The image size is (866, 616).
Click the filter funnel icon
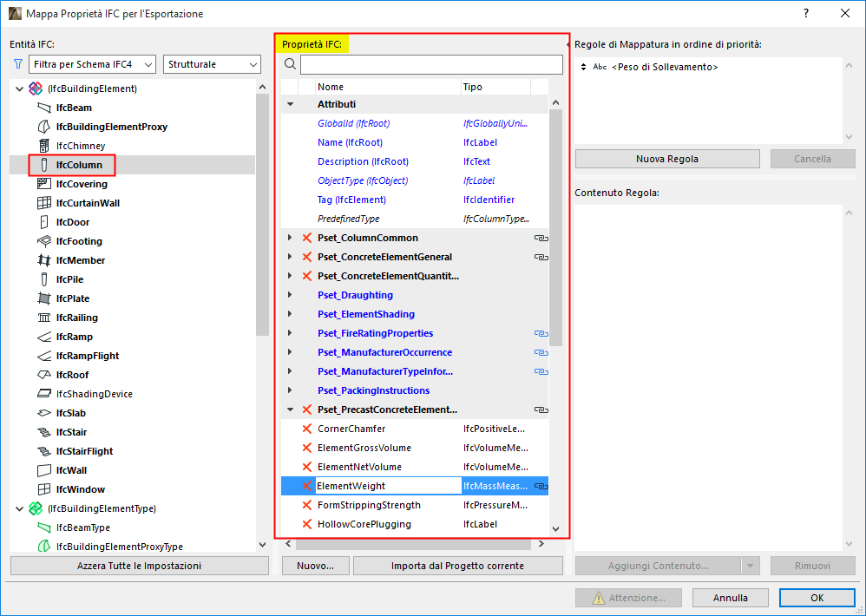tap(18, 64)
